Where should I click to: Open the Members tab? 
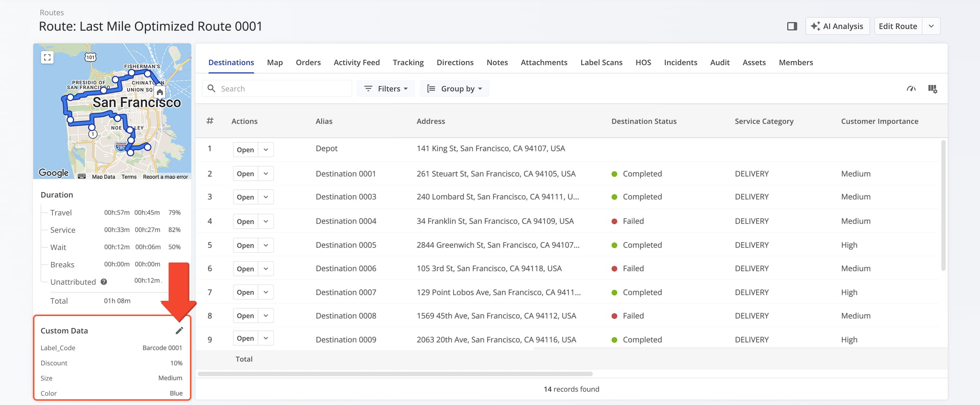(x=796, y=62)
